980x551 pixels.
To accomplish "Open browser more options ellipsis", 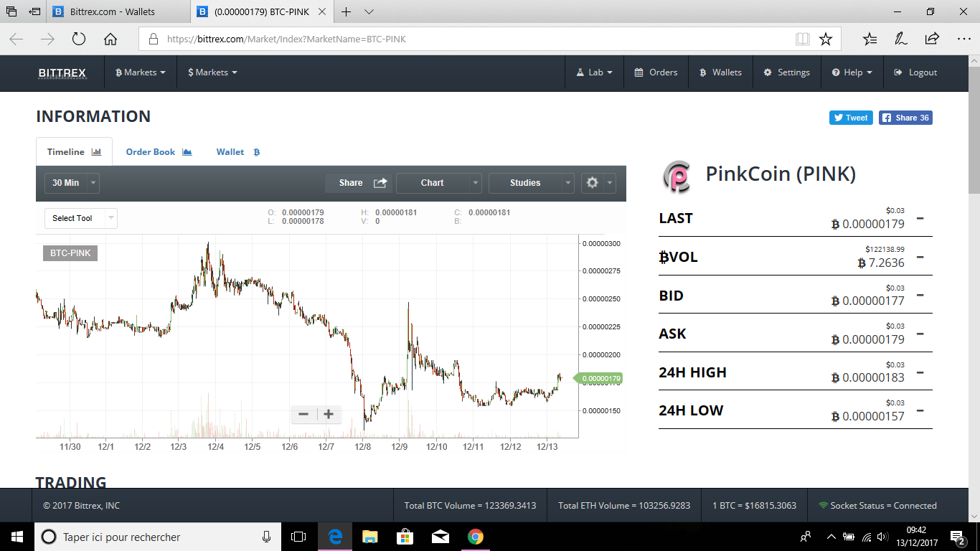I will click(963, 39).
